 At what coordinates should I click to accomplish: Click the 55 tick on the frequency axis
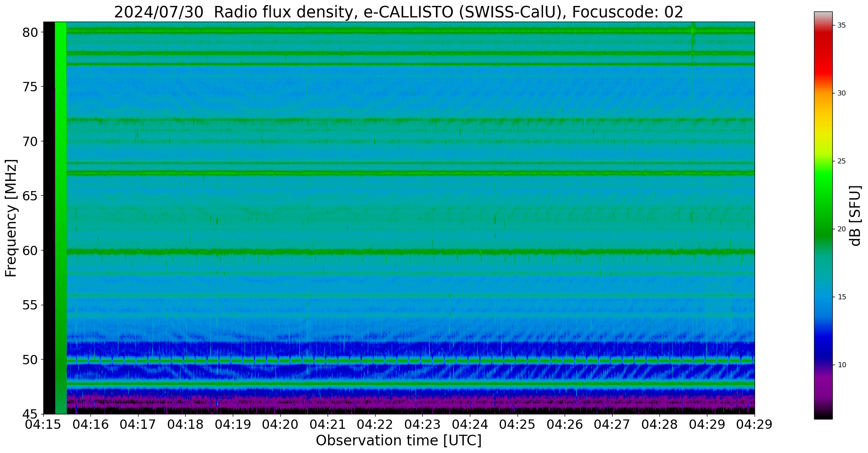click(30, 305)
